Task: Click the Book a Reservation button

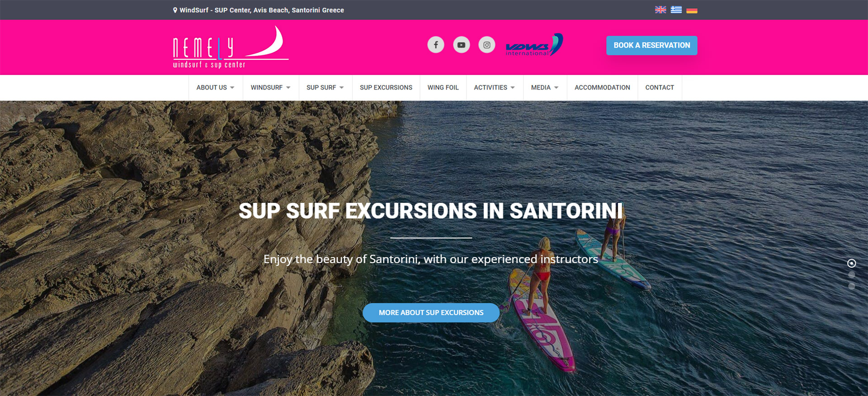Action: coord(652,45)
